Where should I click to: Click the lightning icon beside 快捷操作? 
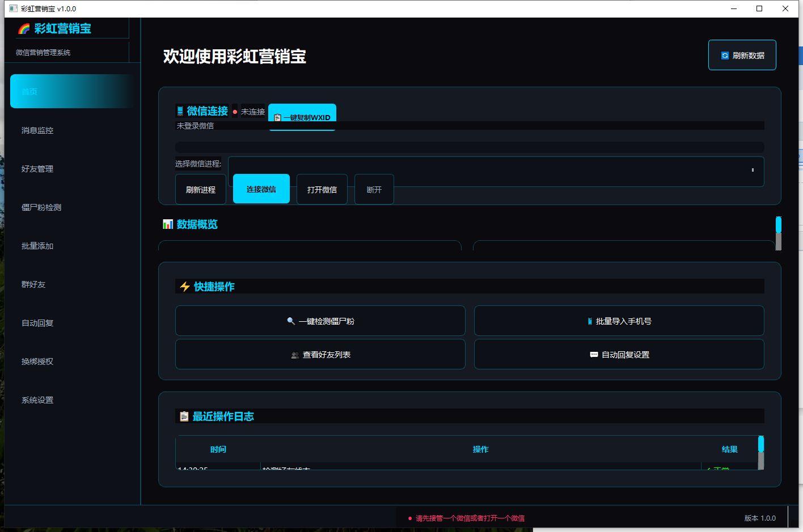click(x=185, y=287)
